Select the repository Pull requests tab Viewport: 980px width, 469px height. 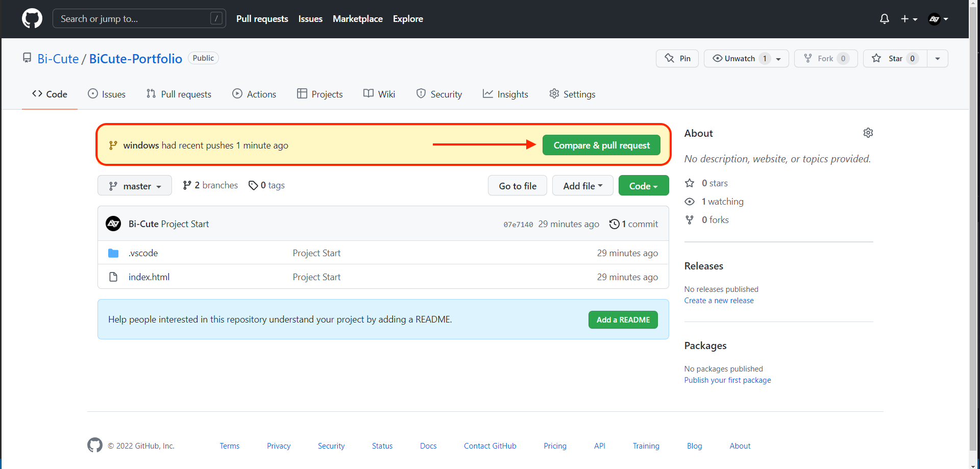(179, 94)
